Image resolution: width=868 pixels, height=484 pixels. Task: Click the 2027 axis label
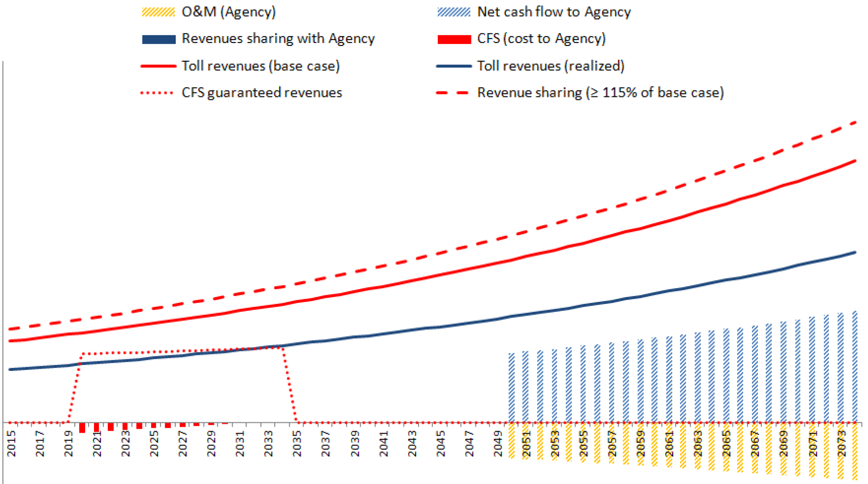pos(183,443)
